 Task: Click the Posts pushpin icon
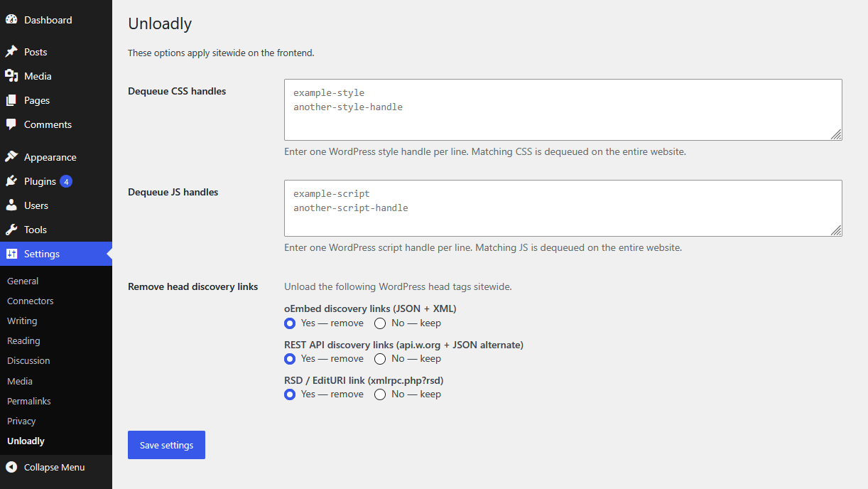click(x=11, y=52)
